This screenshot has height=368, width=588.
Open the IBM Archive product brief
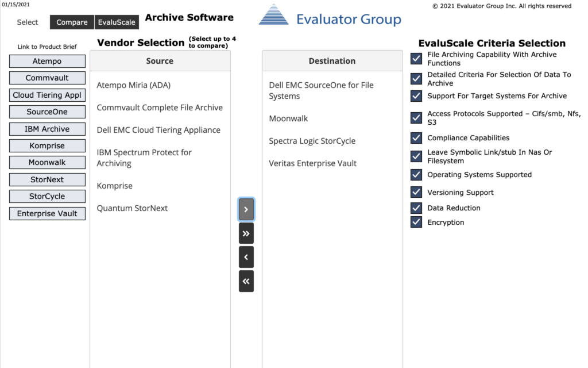click(47, 129)
